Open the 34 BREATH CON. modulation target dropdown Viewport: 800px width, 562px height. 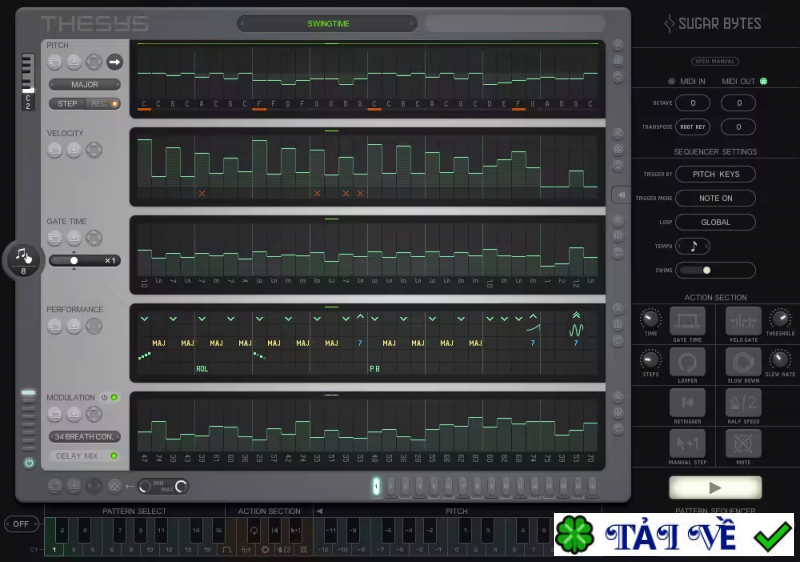85,437
